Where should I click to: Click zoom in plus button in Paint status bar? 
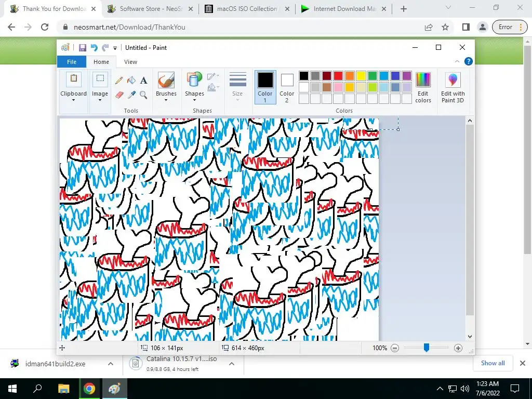pos(458,348)
